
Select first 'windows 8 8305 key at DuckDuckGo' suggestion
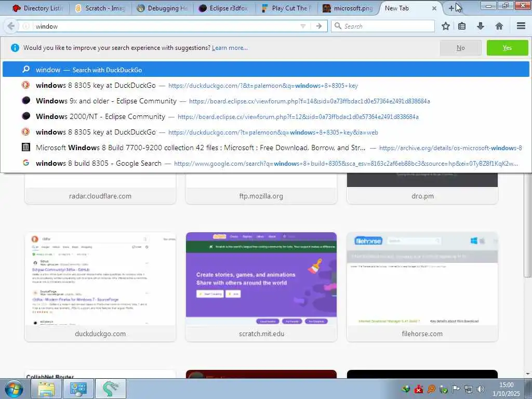[x=265, y=85]
